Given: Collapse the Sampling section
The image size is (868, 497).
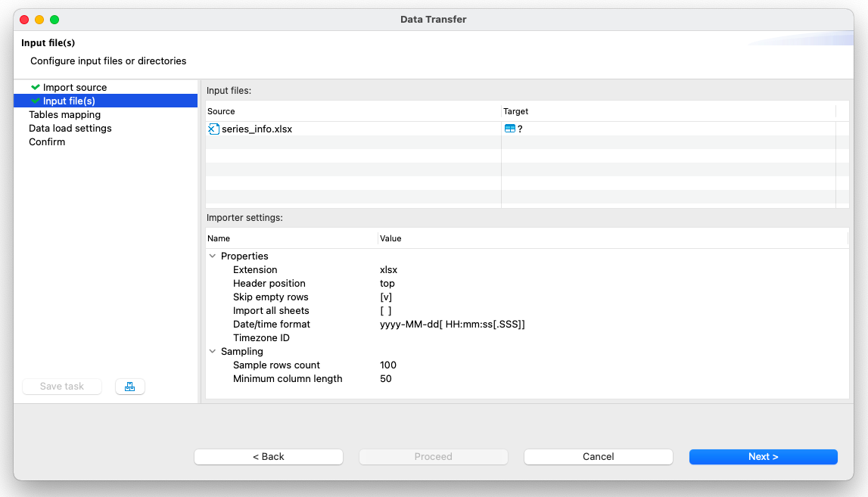Looking at the screenshot, I should [212, 351].
